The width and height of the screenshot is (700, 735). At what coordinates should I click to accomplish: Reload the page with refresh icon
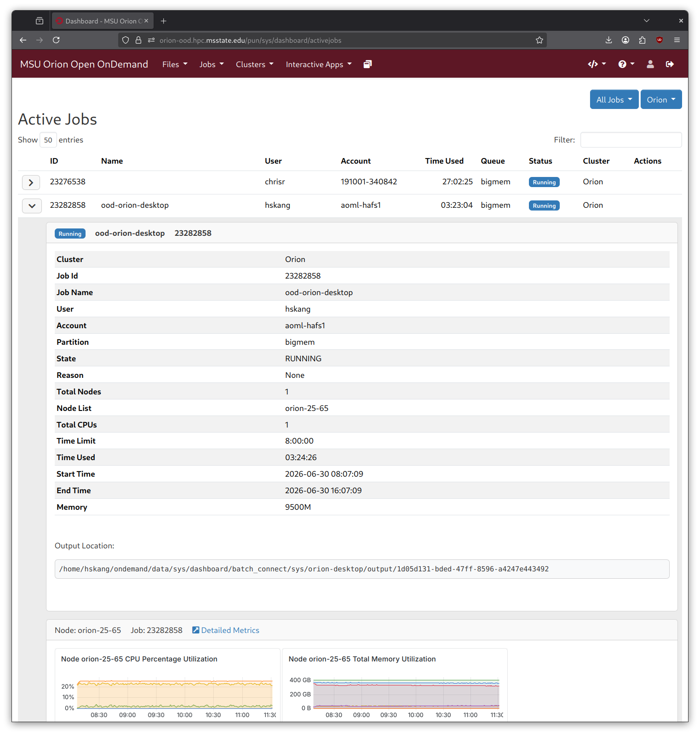(x=56, y=40)
